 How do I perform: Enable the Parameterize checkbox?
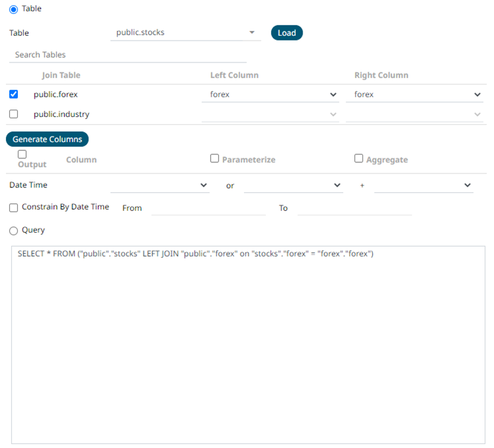click(215, 159)
